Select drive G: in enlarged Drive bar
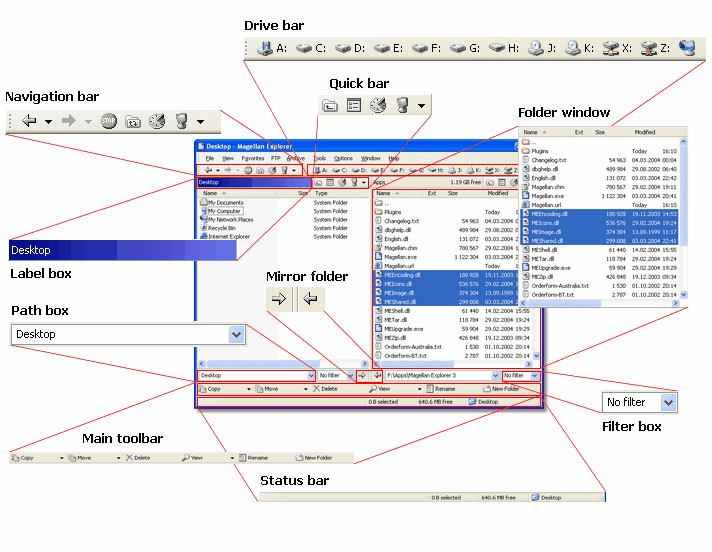 (465, 48)
